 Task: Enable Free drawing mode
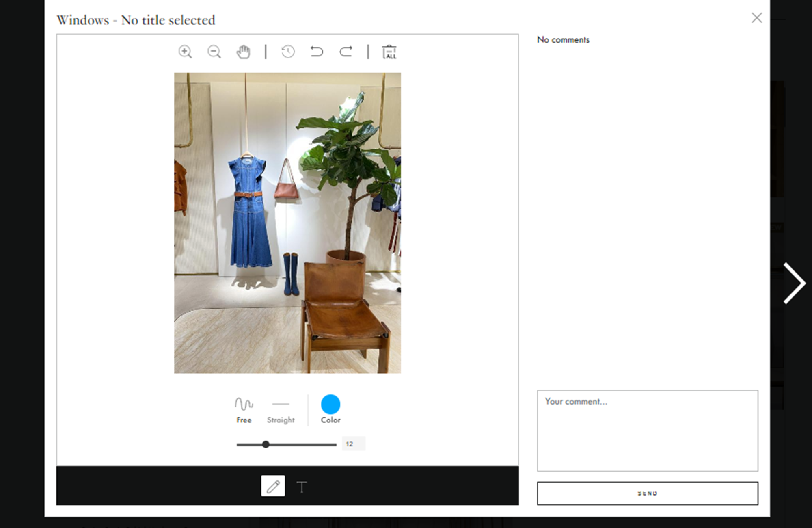[243, 408]
